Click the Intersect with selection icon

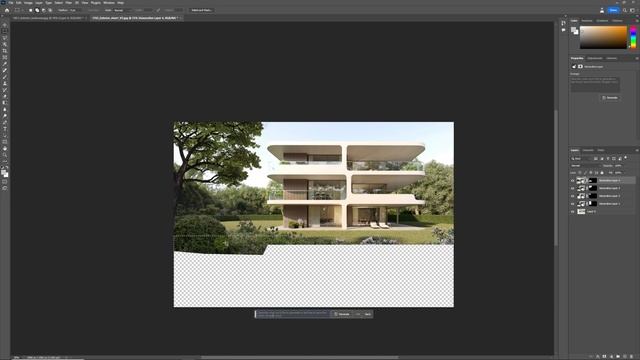point(50,10)
